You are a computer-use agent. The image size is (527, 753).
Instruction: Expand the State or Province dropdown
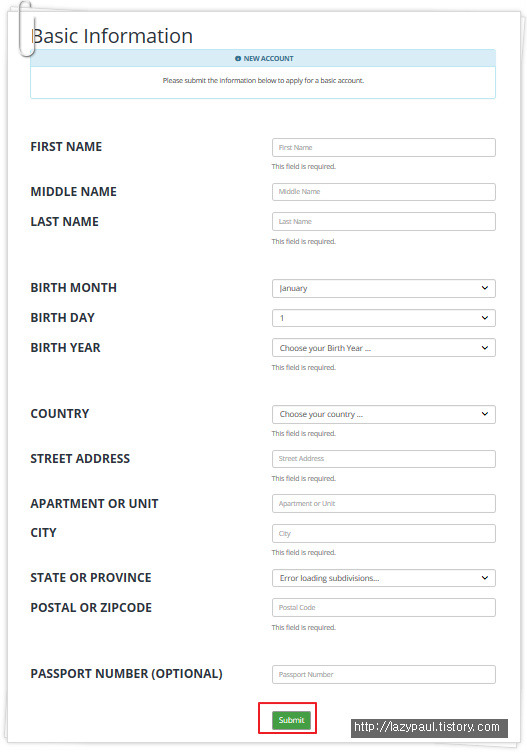(x=383, y=578)
